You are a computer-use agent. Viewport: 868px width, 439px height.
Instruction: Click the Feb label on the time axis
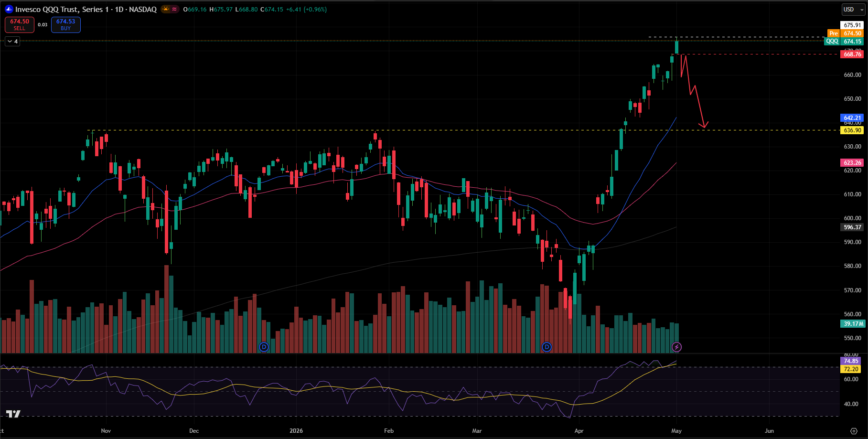click(389, 431)
